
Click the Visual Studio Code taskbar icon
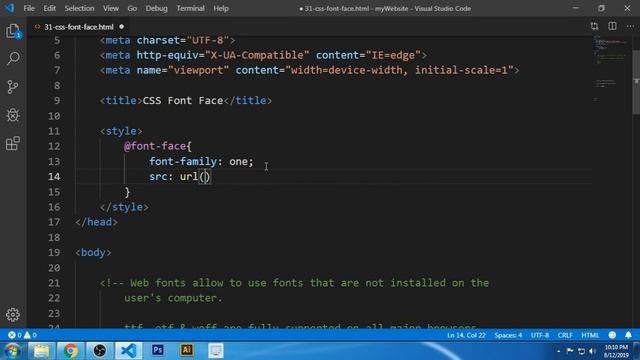(129, 351)
